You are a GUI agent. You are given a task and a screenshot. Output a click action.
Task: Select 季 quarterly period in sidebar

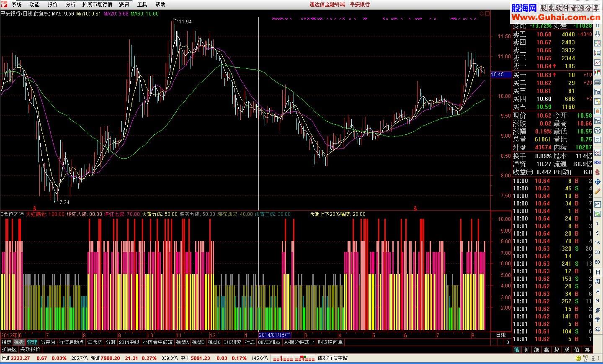598,320
